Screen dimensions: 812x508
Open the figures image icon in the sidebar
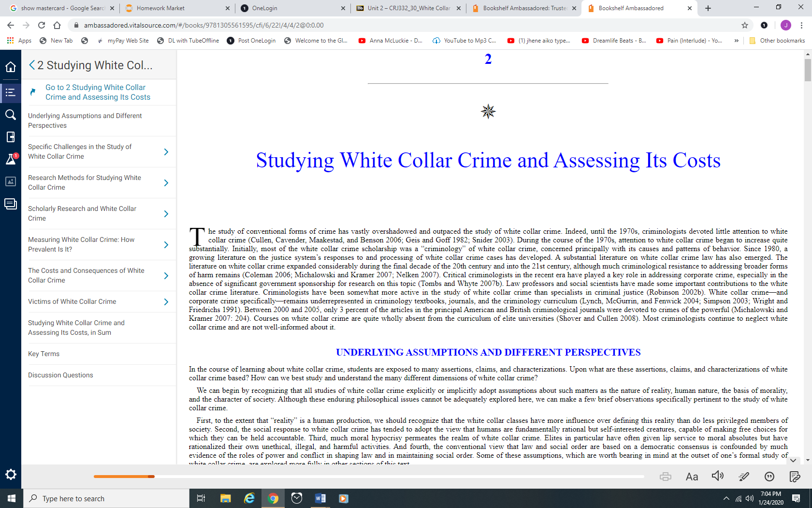tap(11, 181)
